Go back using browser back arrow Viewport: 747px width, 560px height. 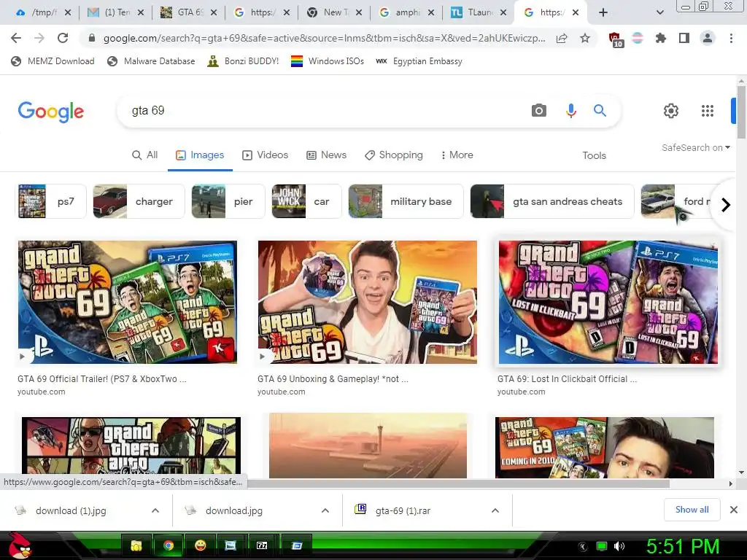[x=16, y=38]
